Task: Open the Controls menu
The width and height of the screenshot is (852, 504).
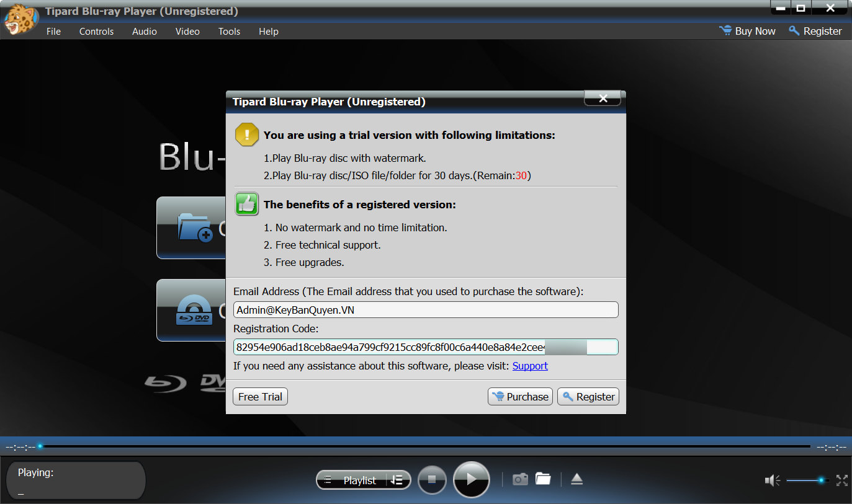Action: (97, 31)
